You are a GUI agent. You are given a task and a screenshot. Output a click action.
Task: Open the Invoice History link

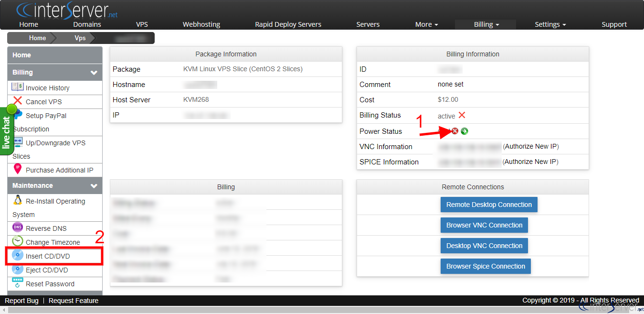point(48,88)
